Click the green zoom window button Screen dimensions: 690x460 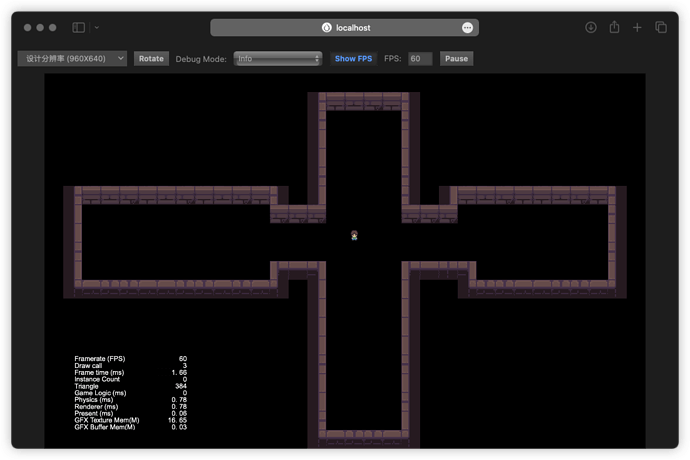coord(53,28)
